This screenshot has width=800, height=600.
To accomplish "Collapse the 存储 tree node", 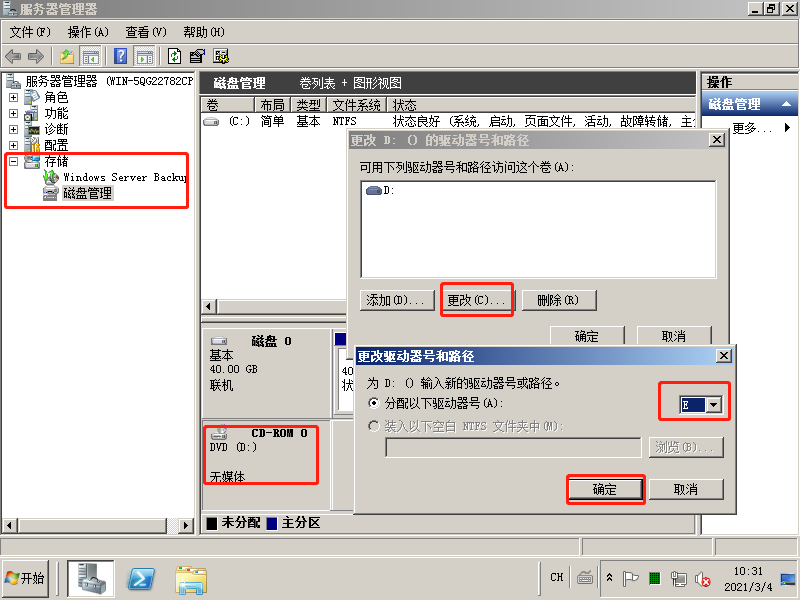I will (14, 161).
